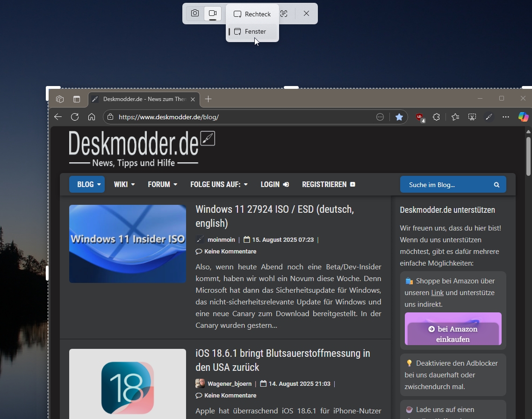Image resolution: width=532 pixels, height=419 pixels.
Task: Toggle the favorite star for this page
Action: [x=399, y=117]
